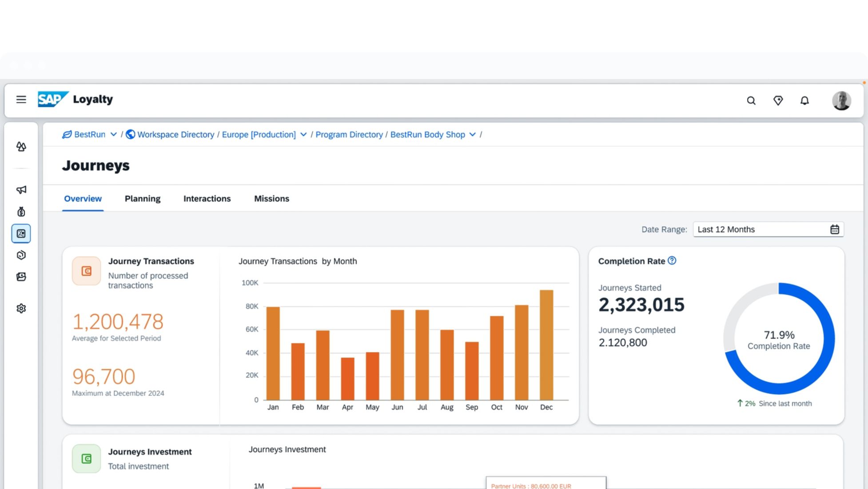Expand the BestRun Body Shop chevron

(x=473, y=134)
